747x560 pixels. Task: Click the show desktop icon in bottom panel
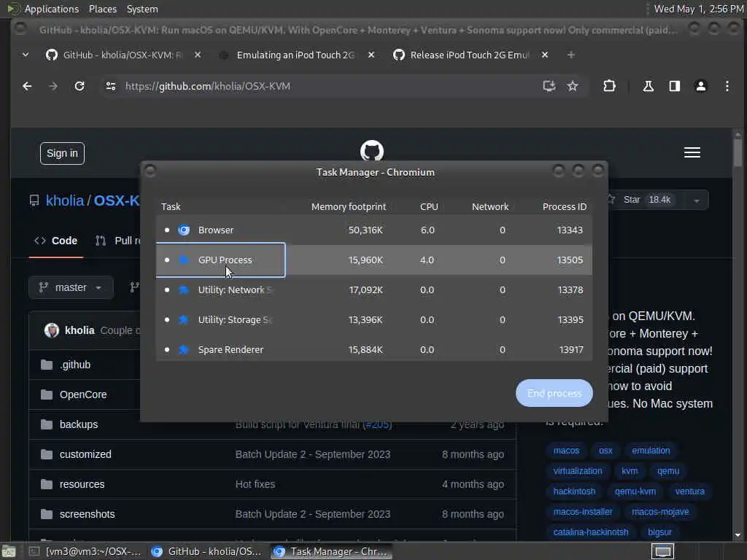tap(9, 552)
